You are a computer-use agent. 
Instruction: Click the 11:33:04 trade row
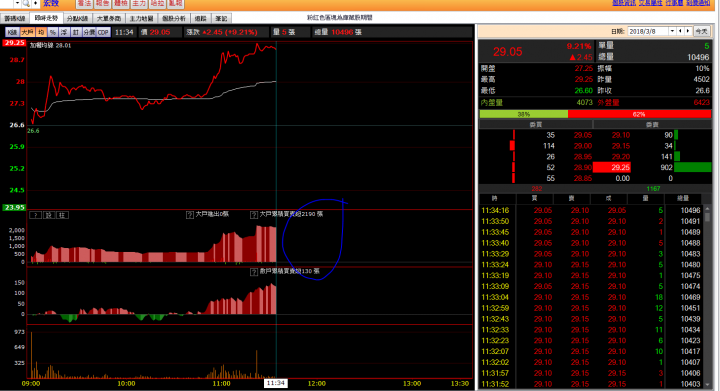(591, 297)
